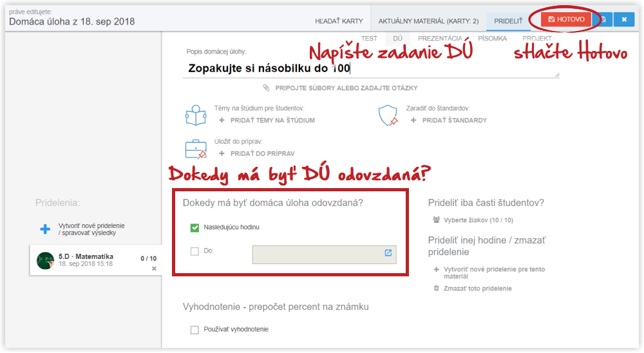This screenshot has width=644, height=353.
Task: Choose the Test material type
Action: point(369,38)
